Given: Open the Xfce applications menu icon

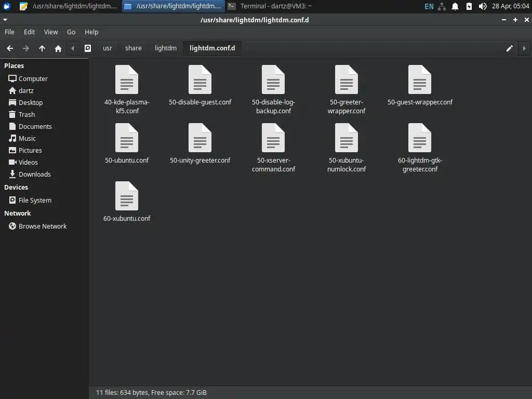Looking at the screenshot, I should 7,6.
